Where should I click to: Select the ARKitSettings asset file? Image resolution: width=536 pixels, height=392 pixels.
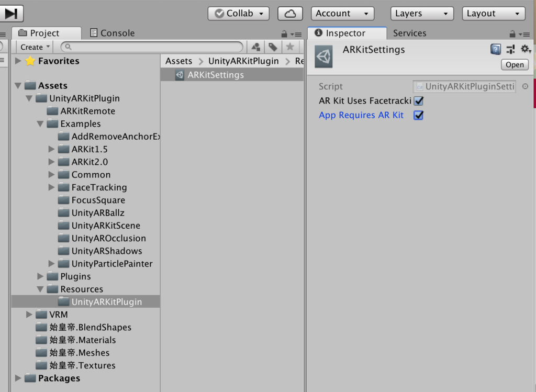click(232, 75)
